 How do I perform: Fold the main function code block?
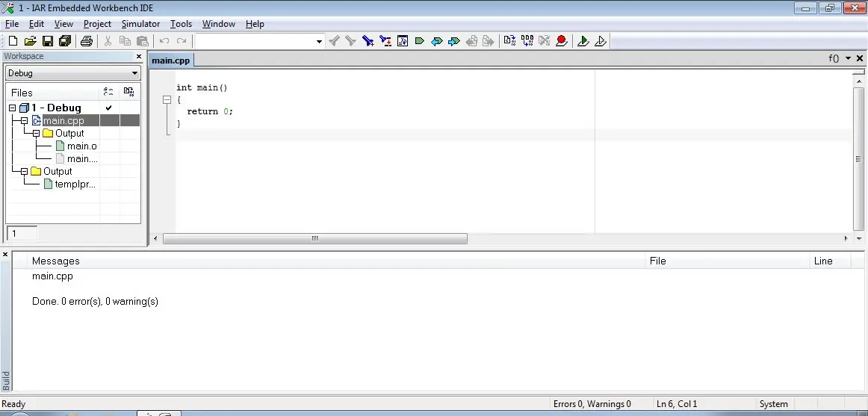pos(167,100)
